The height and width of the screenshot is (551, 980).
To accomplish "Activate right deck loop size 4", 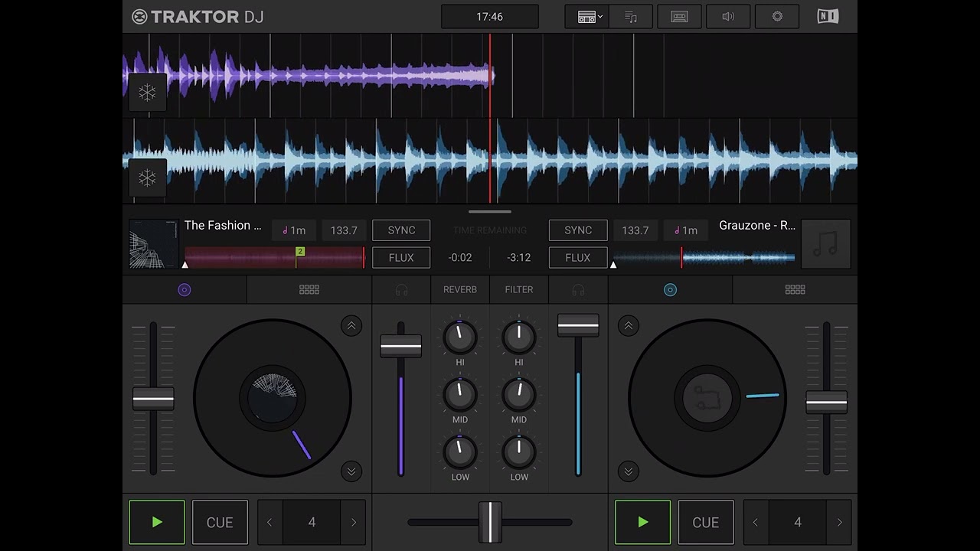I will pos(798,523).
